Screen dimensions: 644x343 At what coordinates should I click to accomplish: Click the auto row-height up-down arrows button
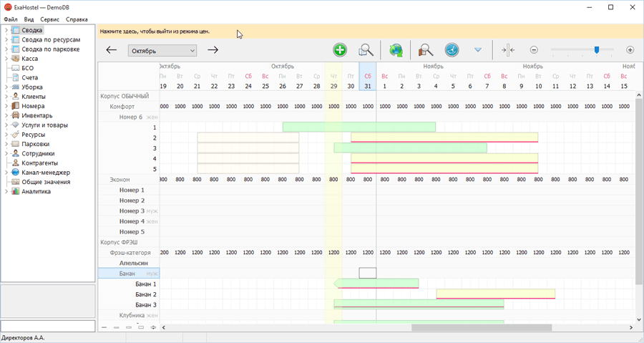(153, 327)
